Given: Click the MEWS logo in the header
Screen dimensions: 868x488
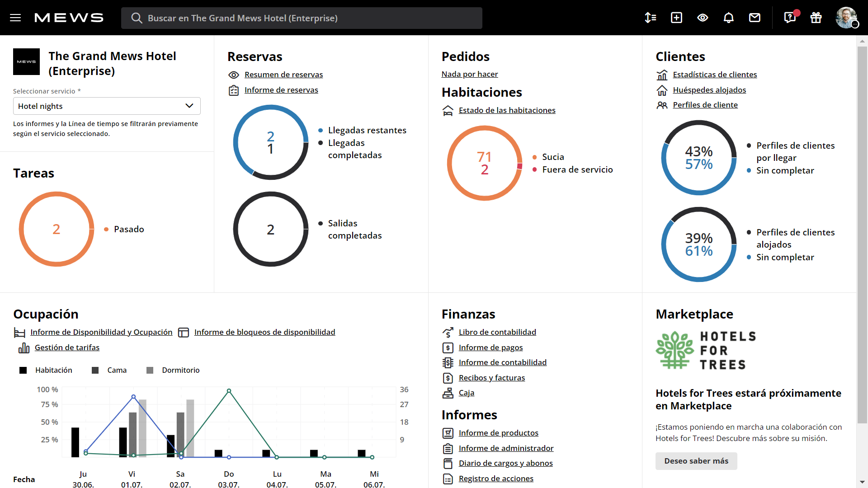Looking at the screenshot, I should pos(69,18).
